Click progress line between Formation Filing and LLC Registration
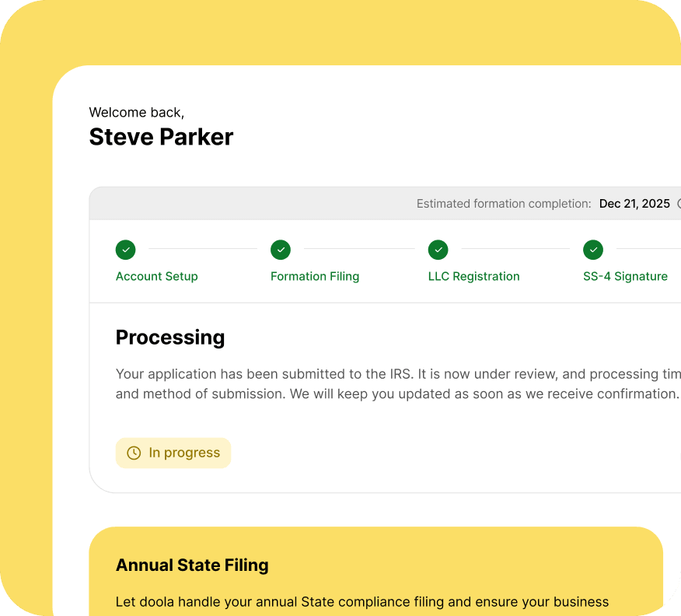Screen dimensions: 681x616 pos(358,249)
